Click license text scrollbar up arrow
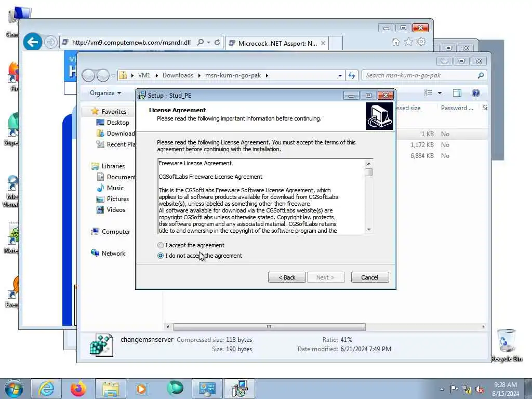Viewport: 532px width, 399px height. [x=369, y=164]
